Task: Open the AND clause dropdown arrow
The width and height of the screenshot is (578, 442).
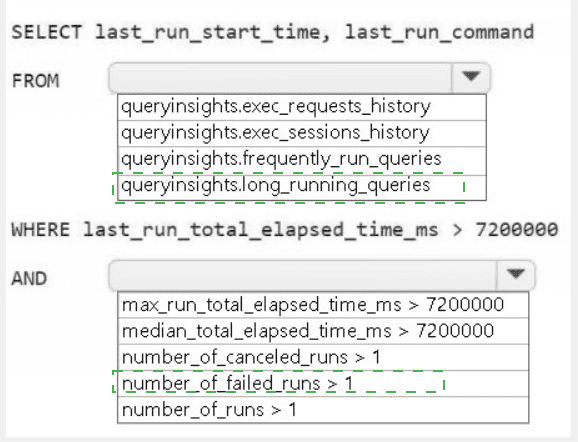Action: tap(515, 275)
